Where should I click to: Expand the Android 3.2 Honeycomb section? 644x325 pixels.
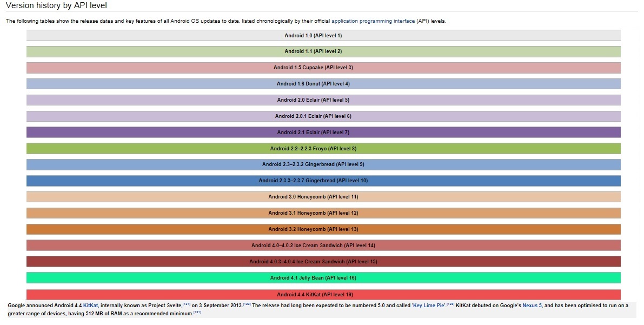[322, 229]
